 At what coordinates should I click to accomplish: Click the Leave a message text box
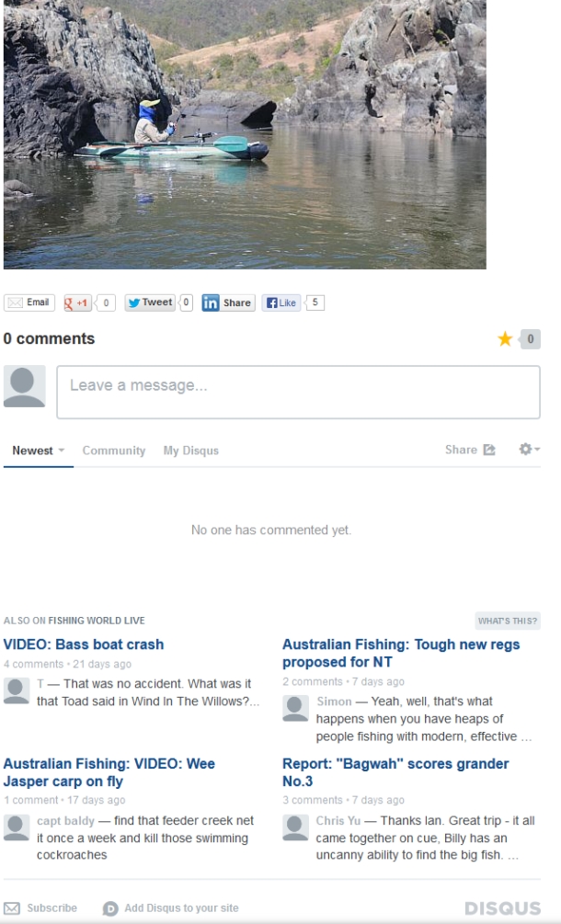point(298,393)
